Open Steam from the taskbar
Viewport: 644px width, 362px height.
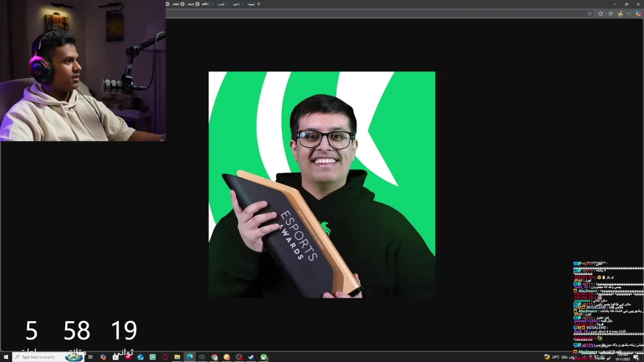pos(251,357)
